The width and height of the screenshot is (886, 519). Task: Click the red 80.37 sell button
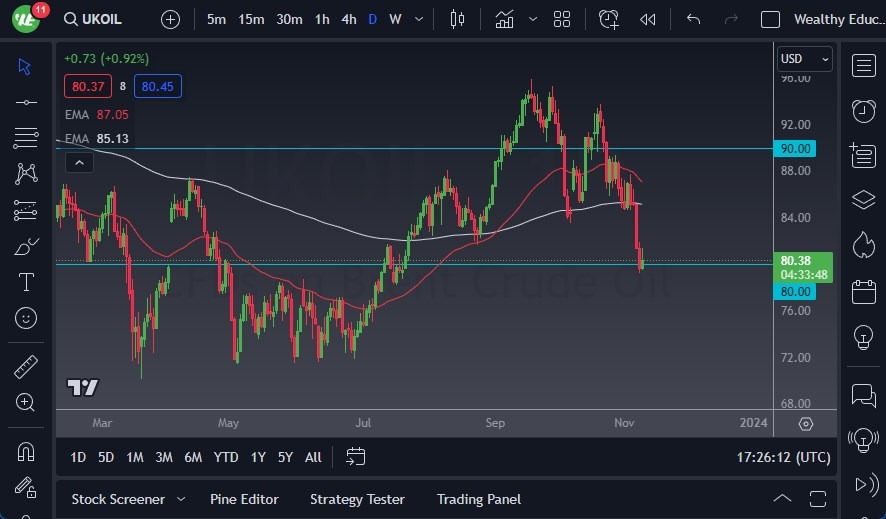(x=84, y=87)
